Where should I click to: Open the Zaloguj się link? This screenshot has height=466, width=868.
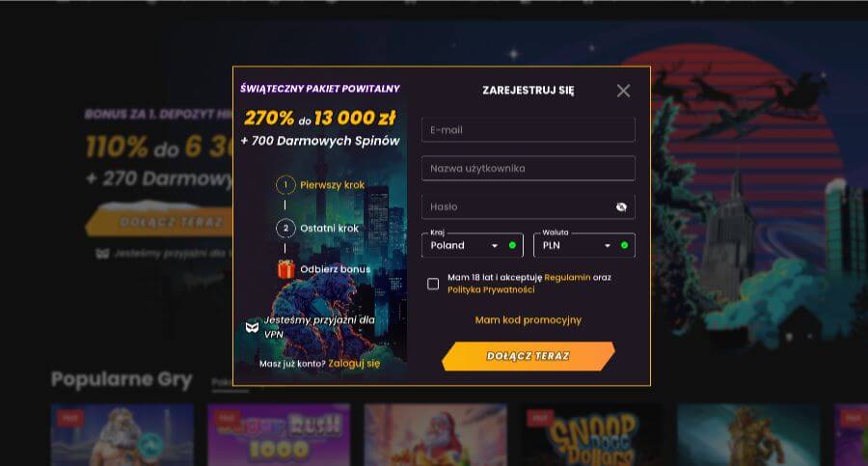354,364
